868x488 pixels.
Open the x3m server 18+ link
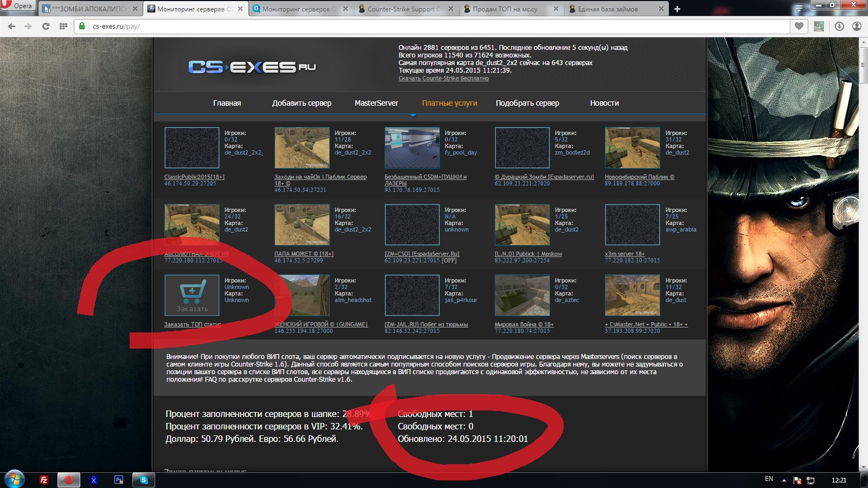pos(625,254)
